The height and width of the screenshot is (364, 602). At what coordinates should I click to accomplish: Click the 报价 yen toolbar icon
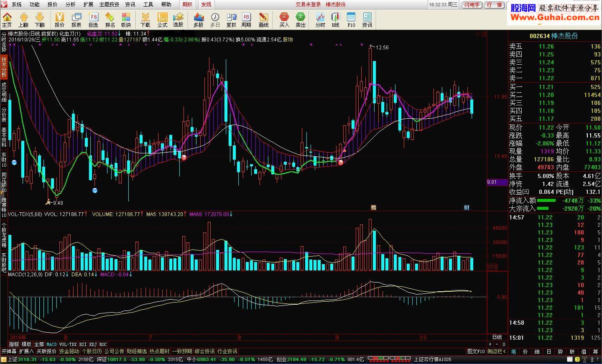[x=60, y=20]
